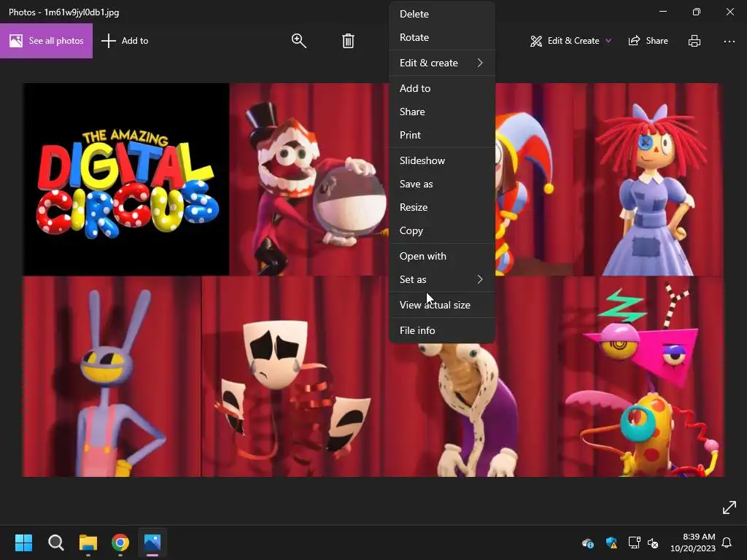
Task: Print using the toolbar printer icon
Action: click(x=694, y=41)
